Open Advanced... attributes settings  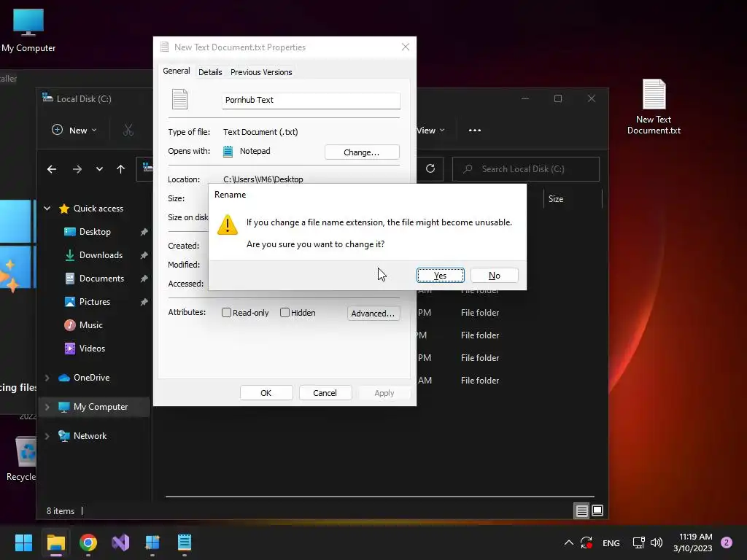tap(373, 314)
